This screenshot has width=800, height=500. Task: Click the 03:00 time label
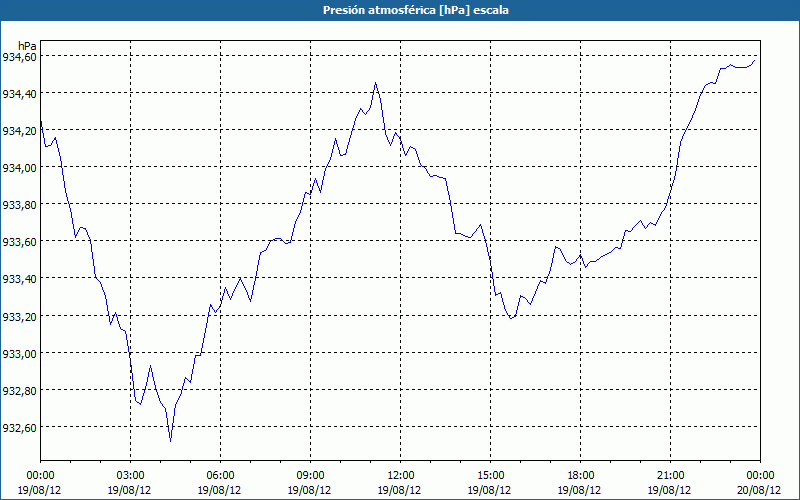[130, 476]
